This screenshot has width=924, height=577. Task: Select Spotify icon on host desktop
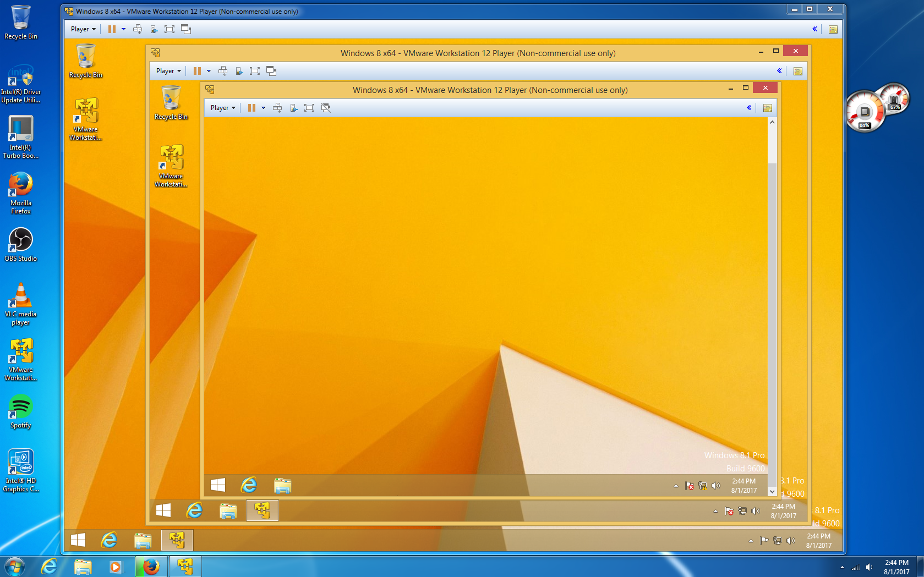(x=21, y=411)
